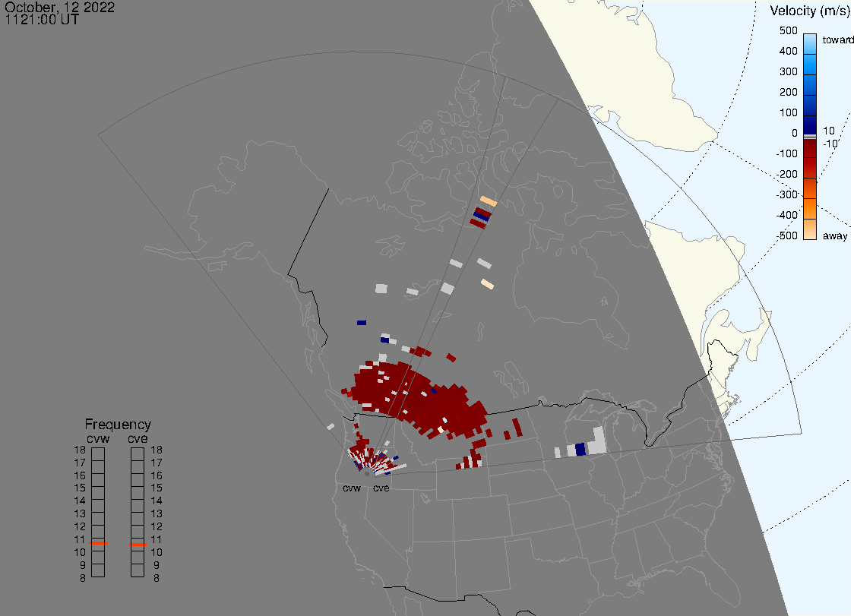This screenshot has width=854, height=616.
Task: Pick the pale peach swatch at the color bar bottom
Action: pos(810,229)
